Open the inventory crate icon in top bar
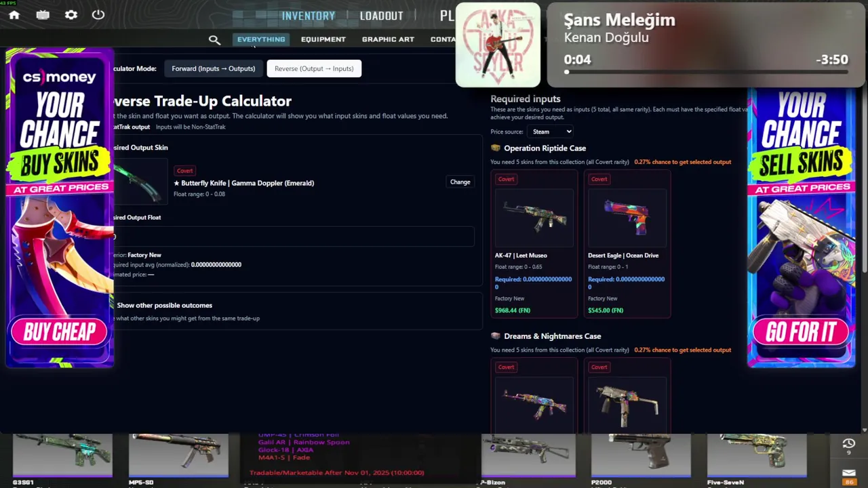This screenshot has height=488, width=868. [43, 15]
